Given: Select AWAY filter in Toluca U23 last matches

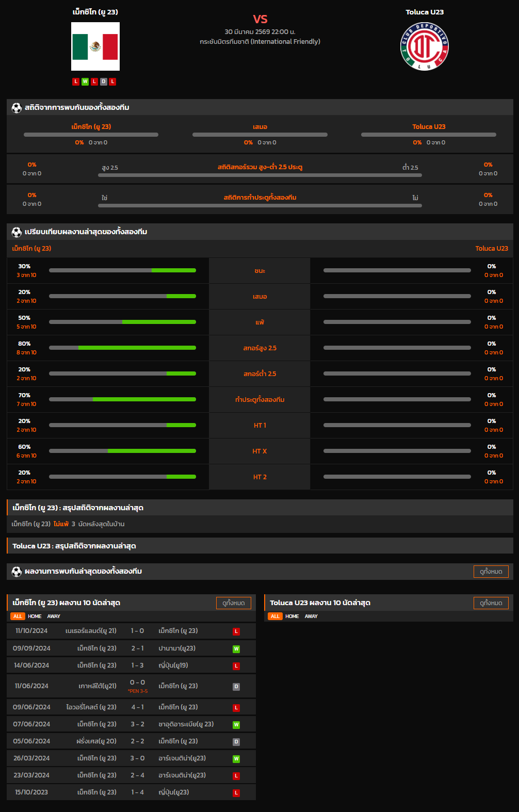Looking at the screenshot, I should pos(311,616).
